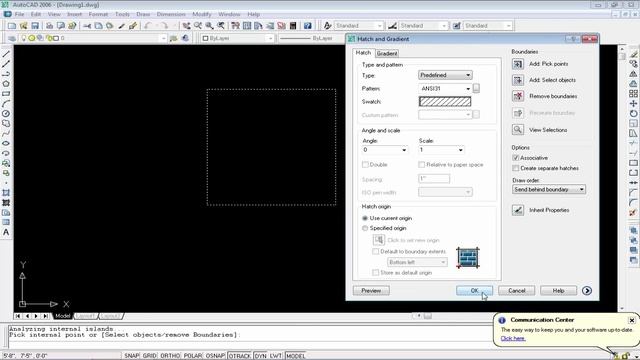Select the Line tool in the Draw toolbar
The image size is (640, 360).
tap(6, 54)
